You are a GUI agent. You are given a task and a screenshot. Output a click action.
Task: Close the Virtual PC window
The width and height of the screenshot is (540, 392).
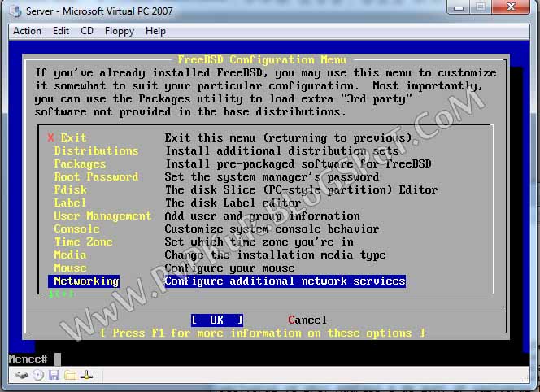click(511, 7)
